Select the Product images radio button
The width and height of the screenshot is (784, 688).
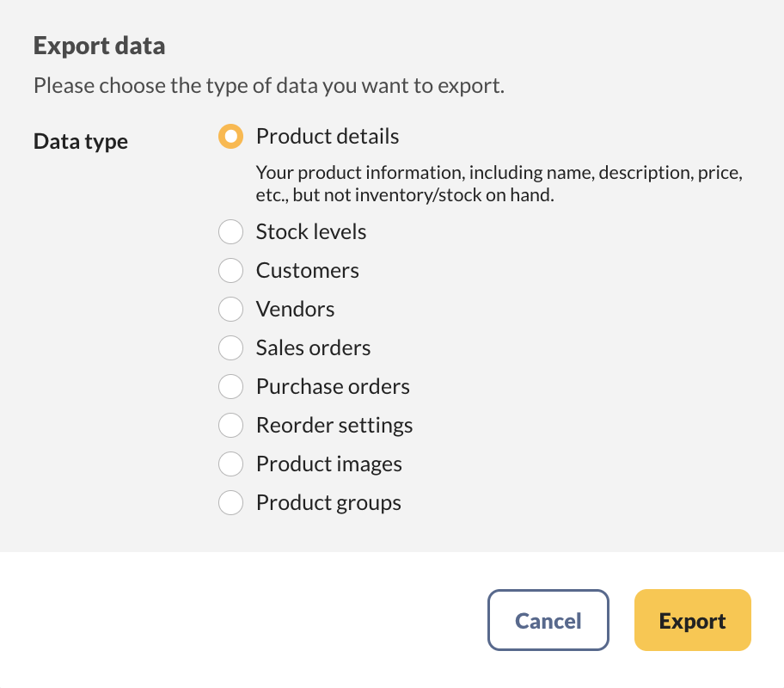[x=230, y=464]
